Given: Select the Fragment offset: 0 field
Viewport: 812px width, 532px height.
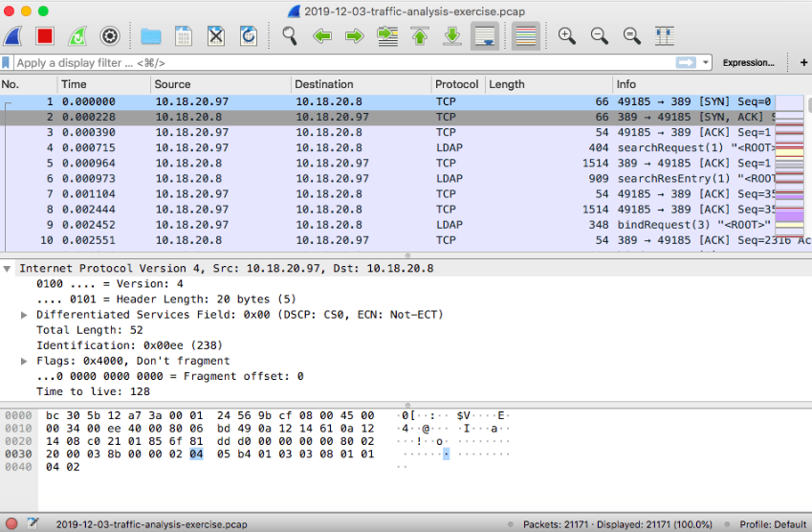Looking at the screenshot, I should (x=170, y=377).
